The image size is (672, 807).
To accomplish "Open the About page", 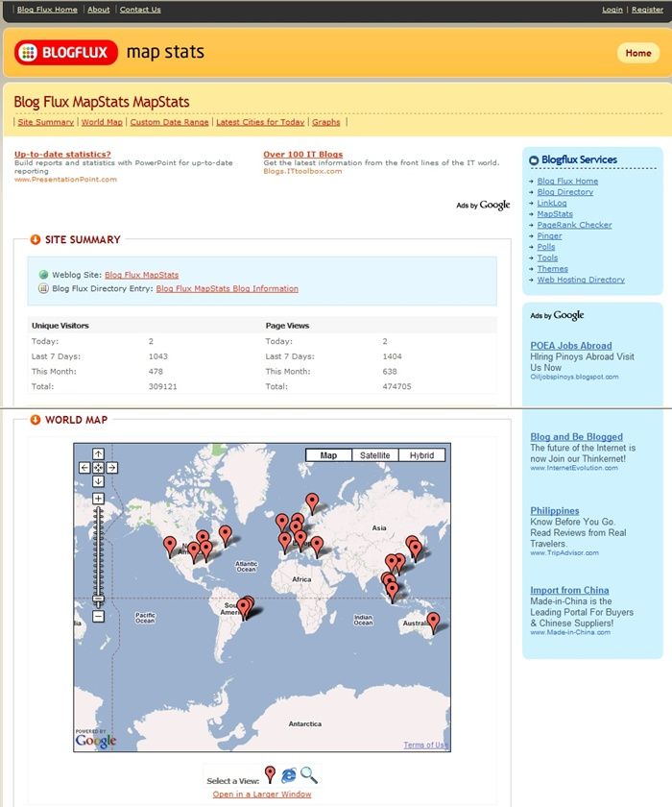I will click(x=99, y=10).
